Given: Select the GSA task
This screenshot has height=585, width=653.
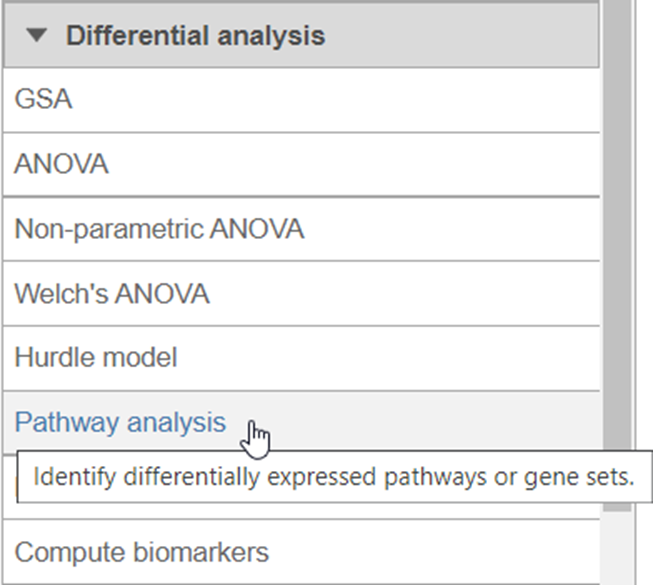Looking at the screenshot, I should click(x=43, y=99).
